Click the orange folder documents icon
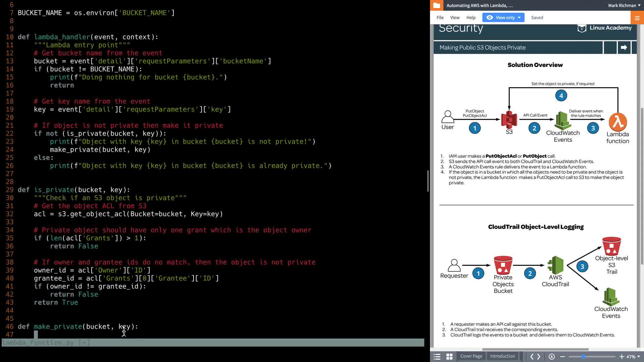644x362 pixels. tap(436, 5)
